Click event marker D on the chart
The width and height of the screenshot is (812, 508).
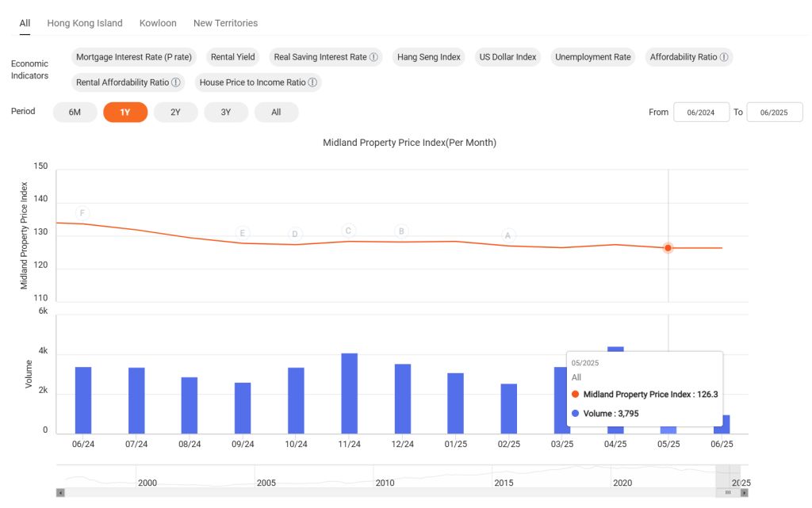(x=295, y=234)
